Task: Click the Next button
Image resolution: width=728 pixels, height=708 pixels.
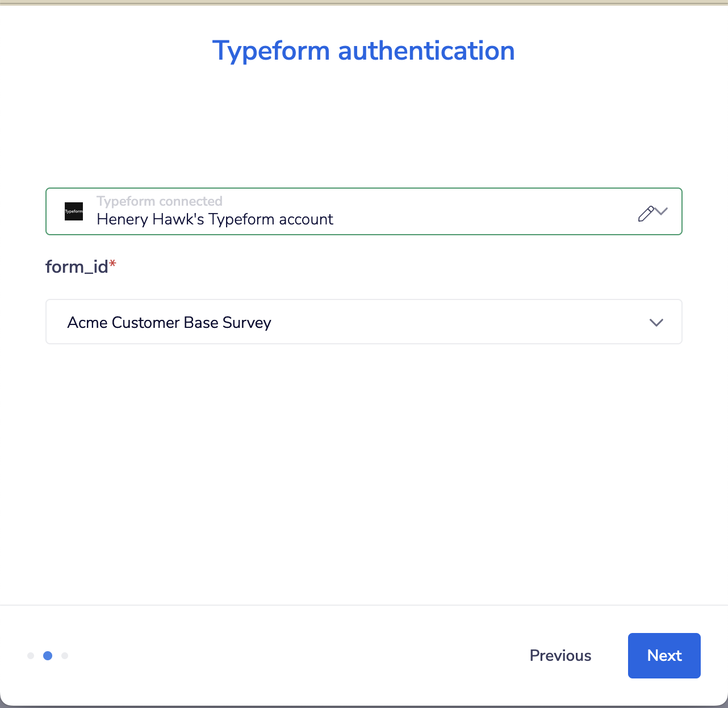Action: pos(664,656)
